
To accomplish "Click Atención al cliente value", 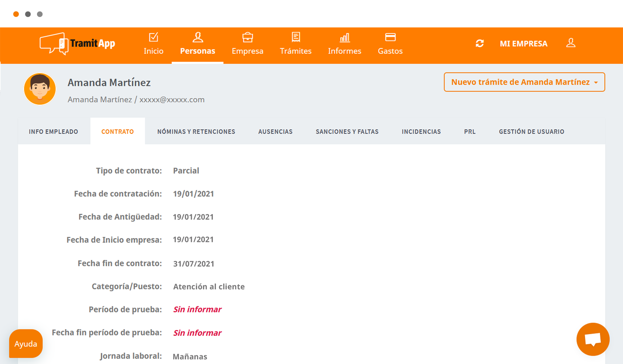I will [209, 287].
